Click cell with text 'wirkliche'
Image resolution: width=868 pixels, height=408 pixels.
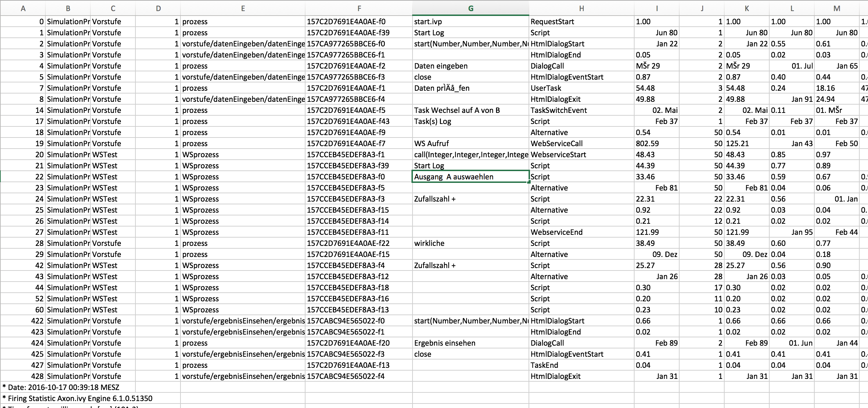(x=471, y=243)
